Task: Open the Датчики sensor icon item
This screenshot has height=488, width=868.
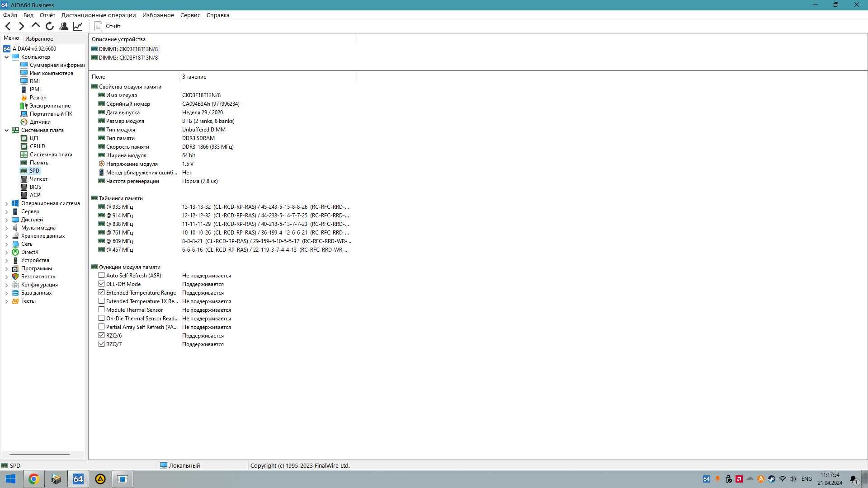Action: coord(24,122)
